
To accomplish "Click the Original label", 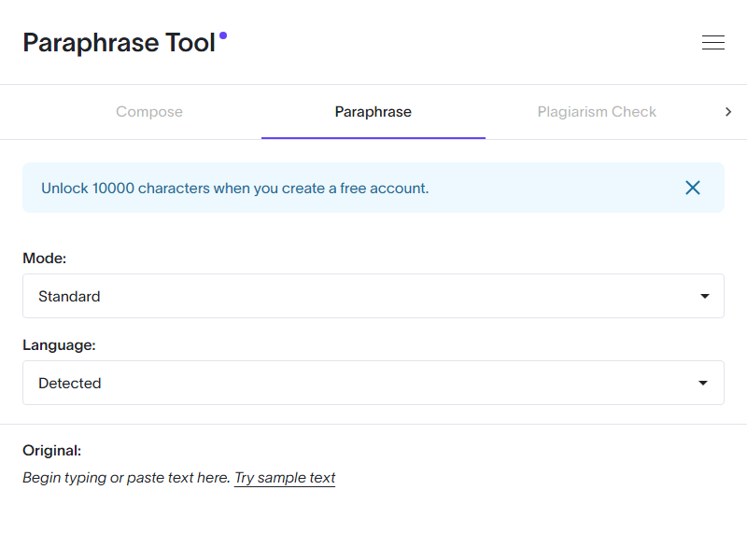I will [x=52, y=450].
